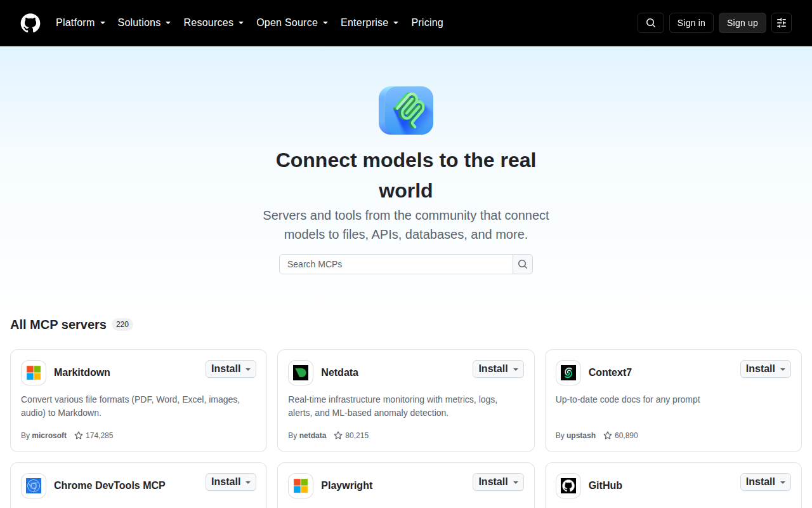Click the 'Connect models to the real world' heading
Image resolution: width=812 pixels, height=508 pixels.
(x=406, y=175)
